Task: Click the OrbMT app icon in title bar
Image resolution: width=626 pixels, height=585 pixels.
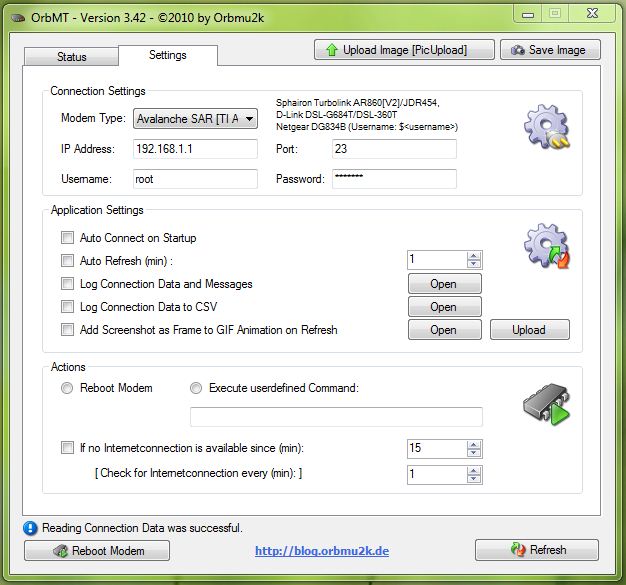Action: (x=17, y=18)
